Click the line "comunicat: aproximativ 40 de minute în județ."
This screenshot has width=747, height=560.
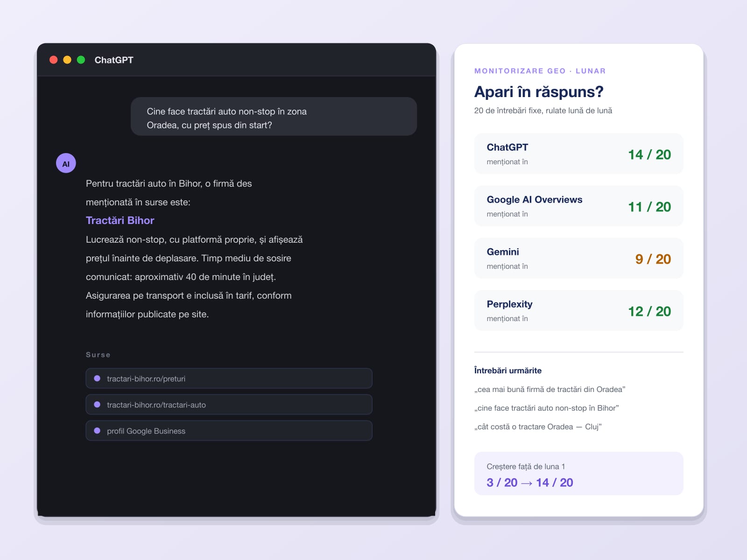point(181,277)
